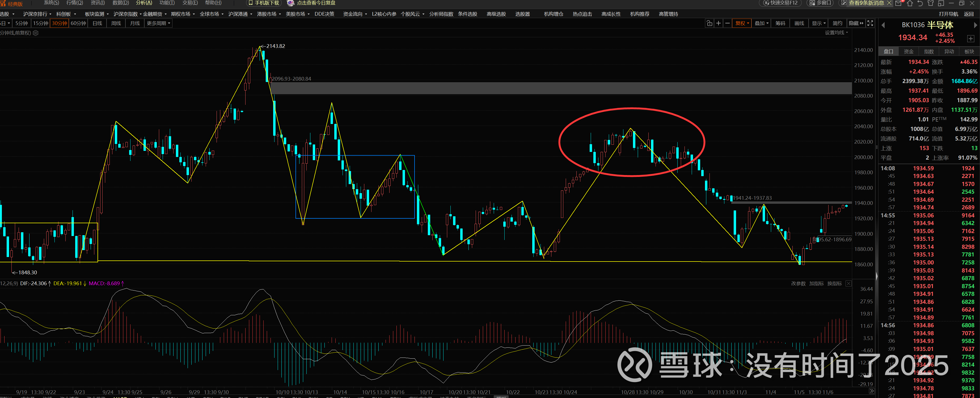The image size is (980, 398).
Task: Click 快速交易F12 button
Action: [x=781, y=3]
